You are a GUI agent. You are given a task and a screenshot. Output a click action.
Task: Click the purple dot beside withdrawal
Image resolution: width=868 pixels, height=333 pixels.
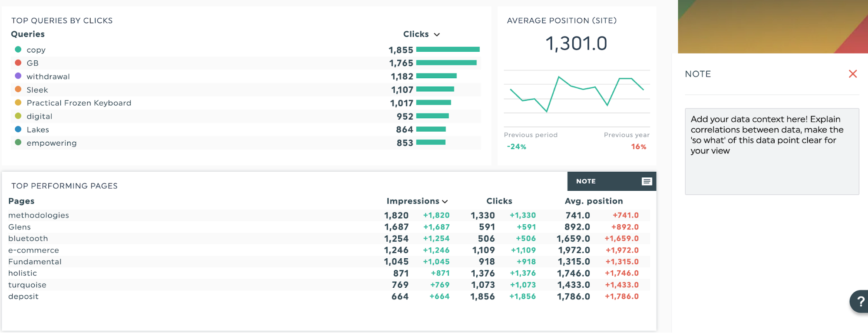point(18,76)
